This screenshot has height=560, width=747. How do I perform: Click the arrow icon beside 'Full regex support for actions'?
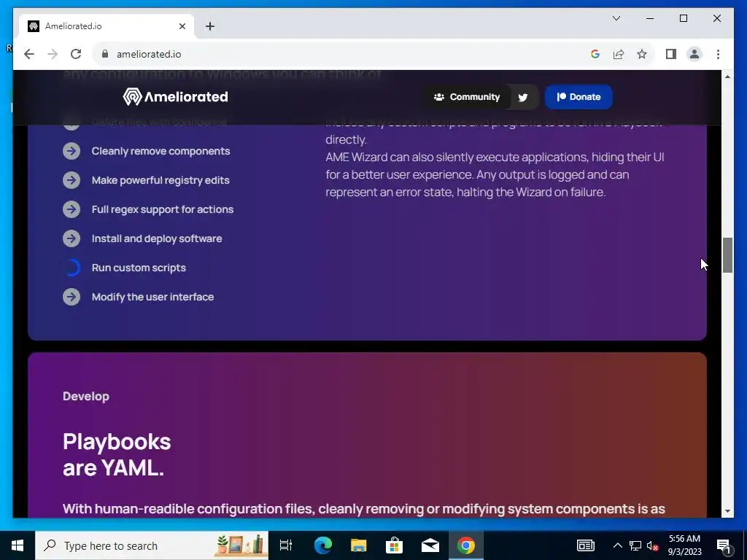coord(71,209)
